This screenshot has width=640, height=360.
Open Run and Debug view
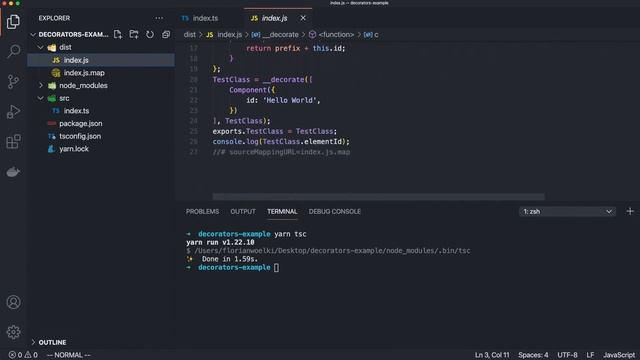coord(13,111)
